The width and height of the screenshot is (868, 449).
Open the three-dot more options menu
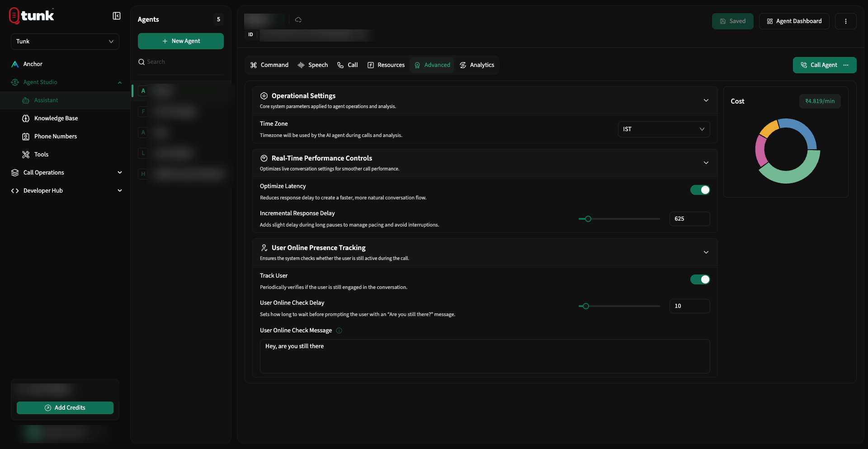845,21
